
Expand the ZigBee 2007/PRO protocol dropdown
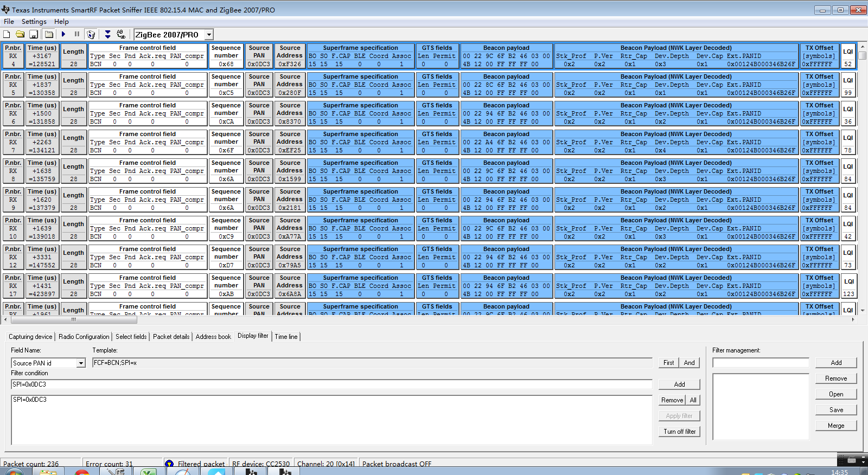[209, 35]
